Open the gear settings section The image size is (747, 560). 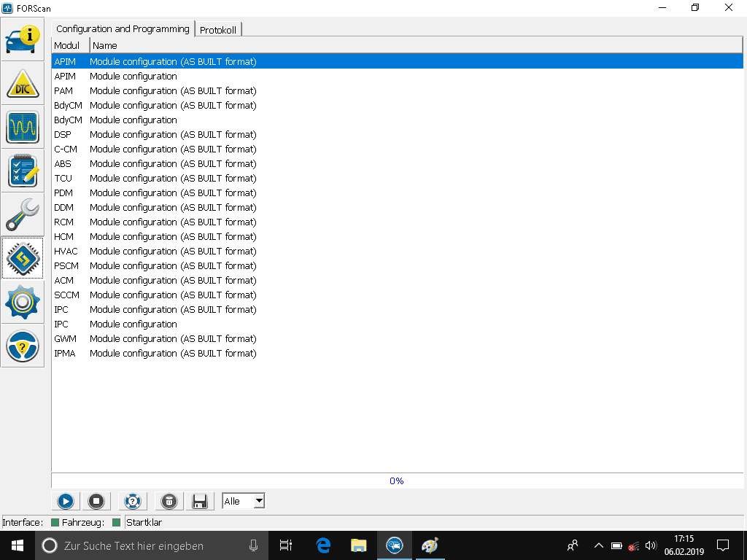[23, 302]
